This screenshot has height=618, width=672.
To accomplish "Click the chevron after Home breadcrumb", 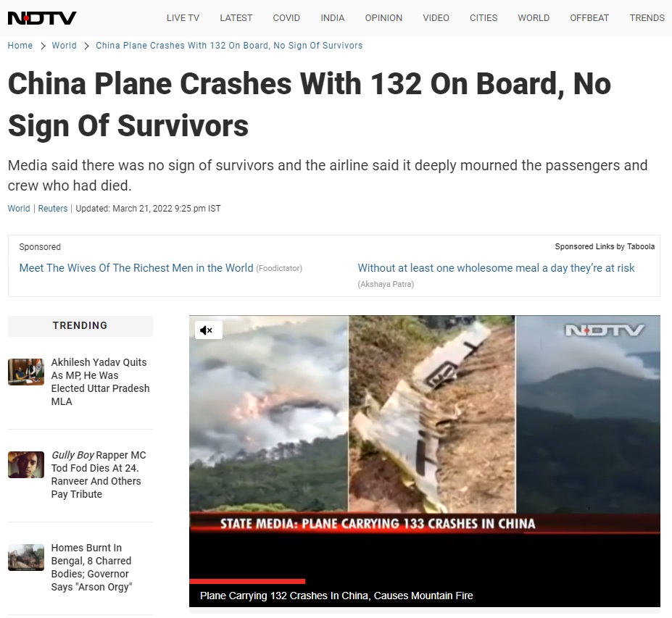I will tap(43, 46).
